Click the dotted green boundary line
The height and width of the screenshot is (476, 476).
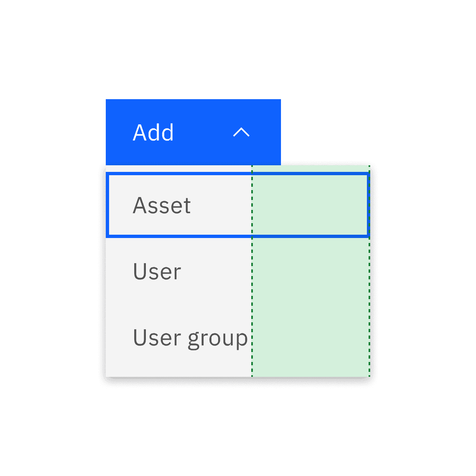point(252,289)
